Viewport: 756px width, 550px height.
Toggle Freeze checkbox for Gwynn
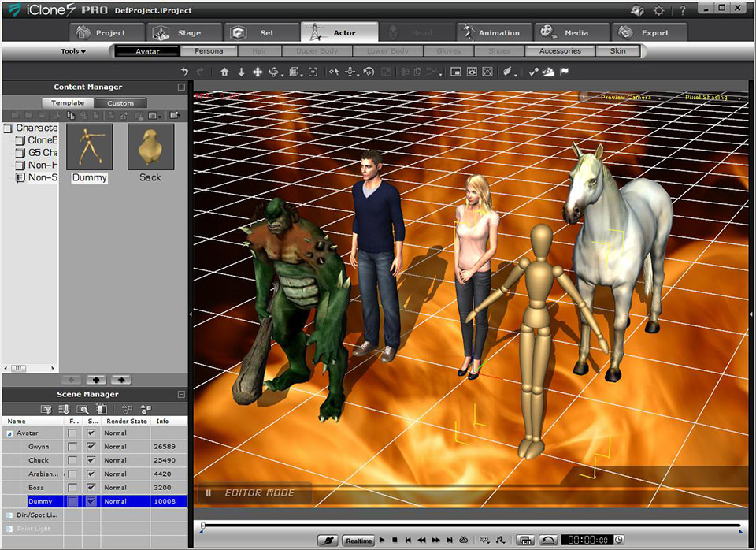[72, 447]
